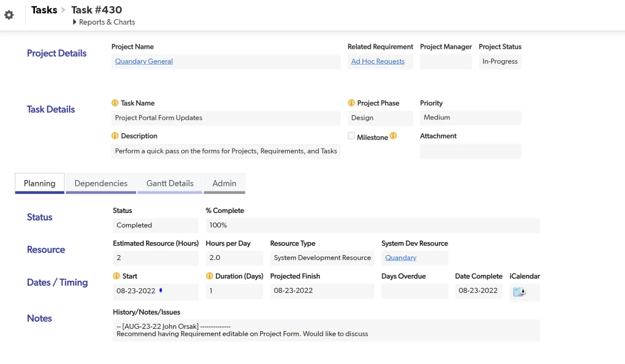Click the Project Phase info icon
This screenshot has width=625, height=364.
click(351, 103)
